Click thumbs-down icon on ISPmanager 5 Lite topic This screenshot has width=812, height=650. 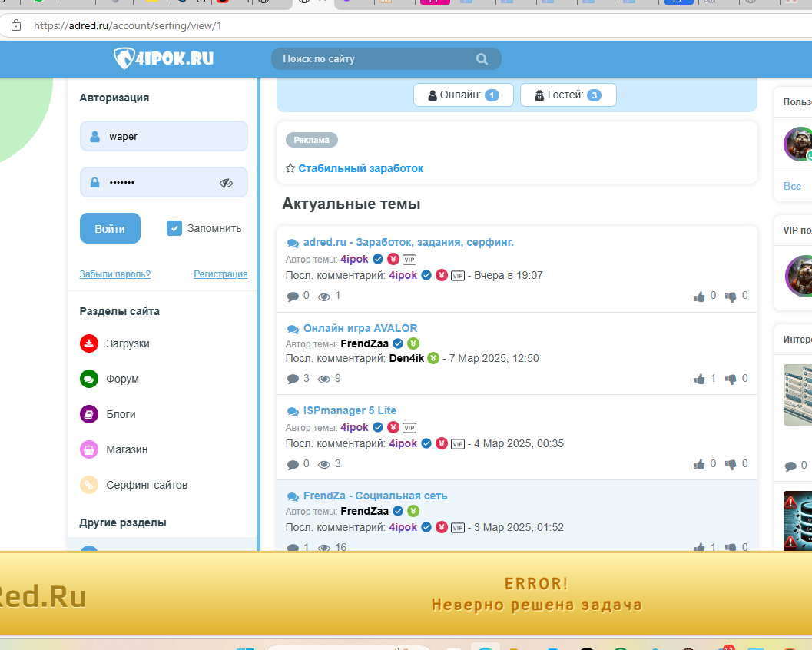pos(731,464)
